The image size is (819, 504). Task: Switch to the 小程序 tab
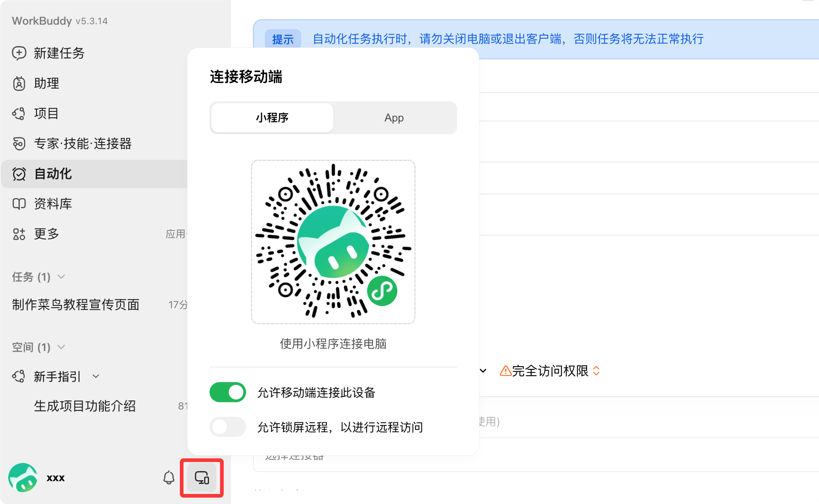(272, 118)
